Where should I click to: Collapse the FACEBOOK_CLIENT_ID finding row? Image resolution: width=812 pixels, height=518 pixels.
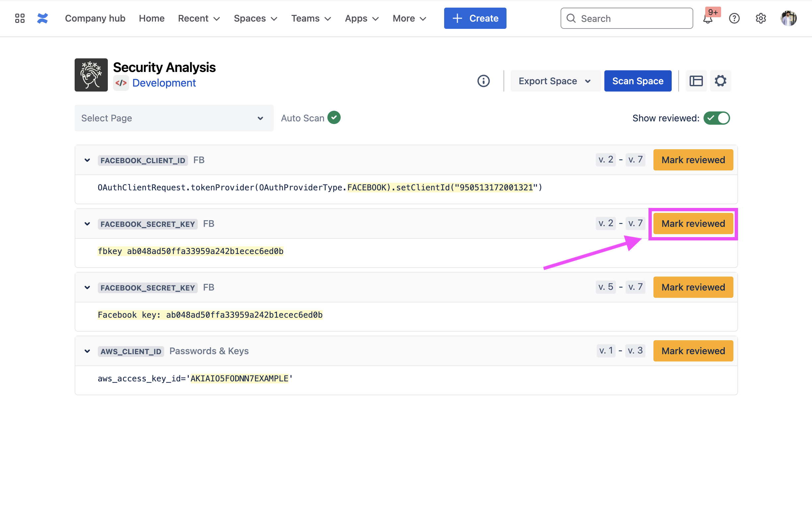87,160
